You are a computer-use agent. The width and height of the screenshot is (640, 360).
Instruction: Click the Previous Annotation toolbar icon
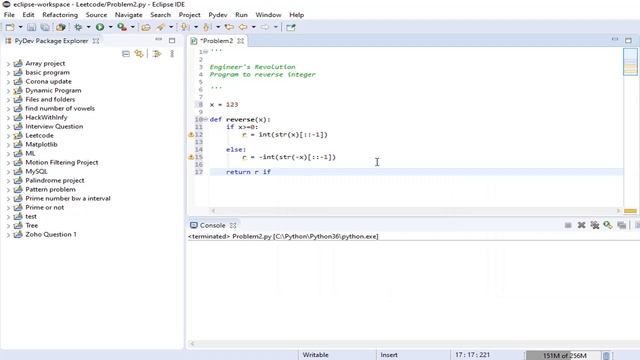point(207,27)
